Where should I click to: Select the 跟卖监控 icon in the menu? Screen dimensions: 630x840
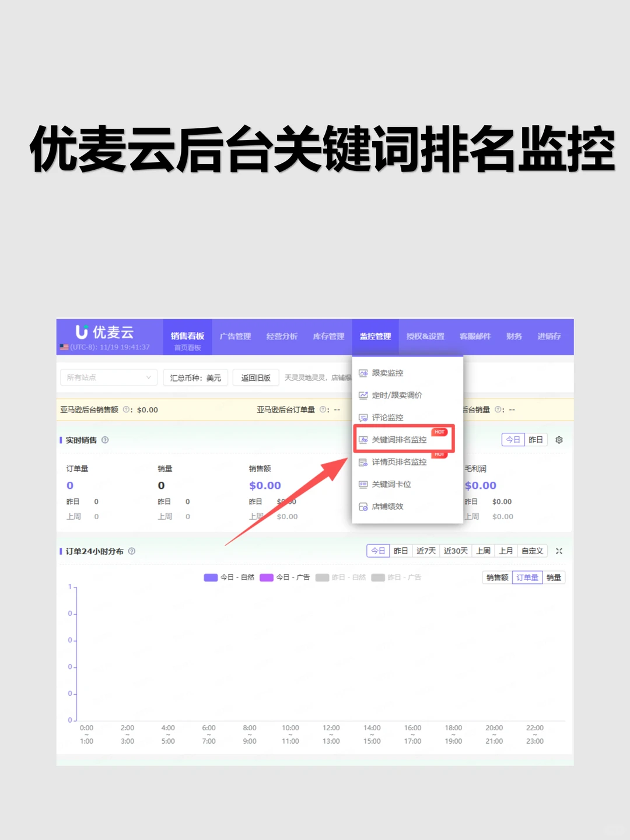(363, 373)
